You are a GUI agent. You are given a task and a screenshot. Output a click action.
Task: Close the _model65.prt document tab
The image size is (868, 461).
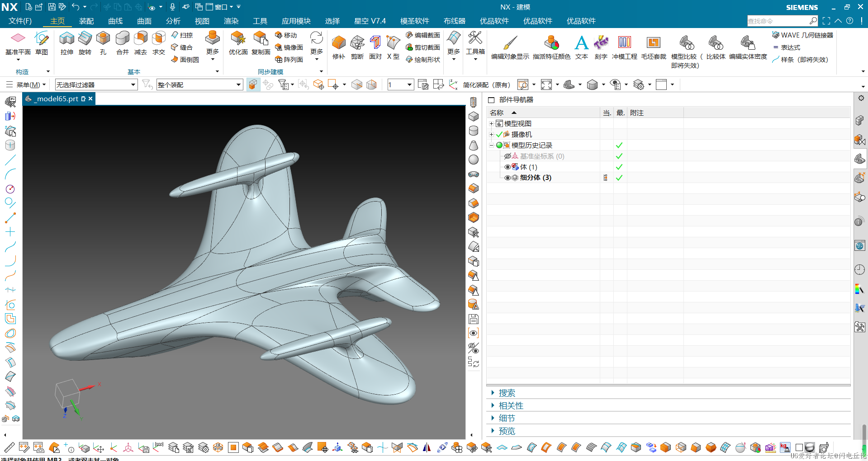(x=90, y=99)
